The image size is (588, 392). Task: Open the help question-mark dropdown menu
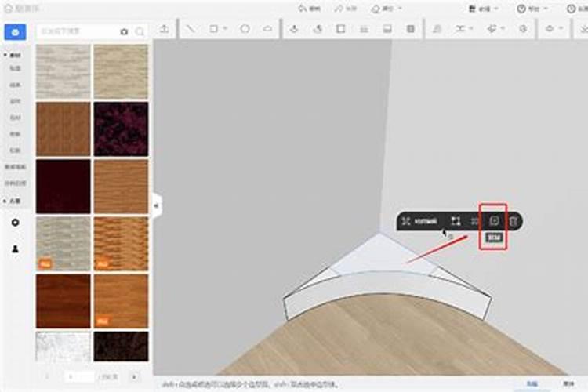[532, 9]
